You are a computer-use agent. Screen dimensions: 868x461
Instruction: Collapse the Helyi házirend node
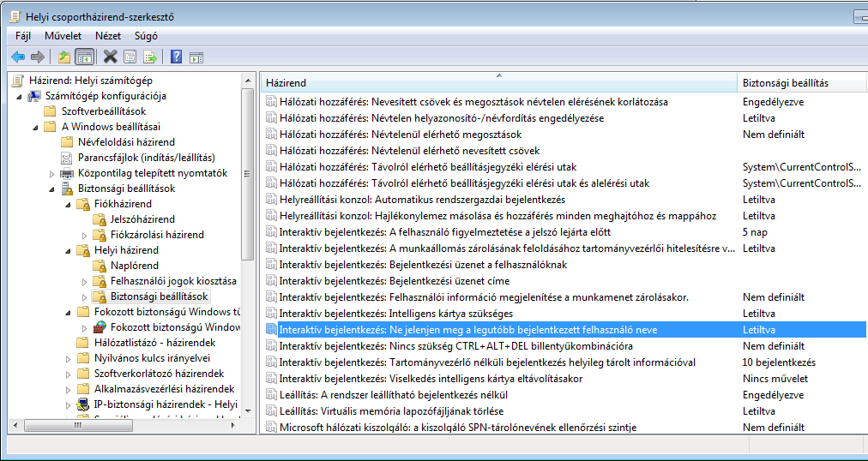pos(68,251)
